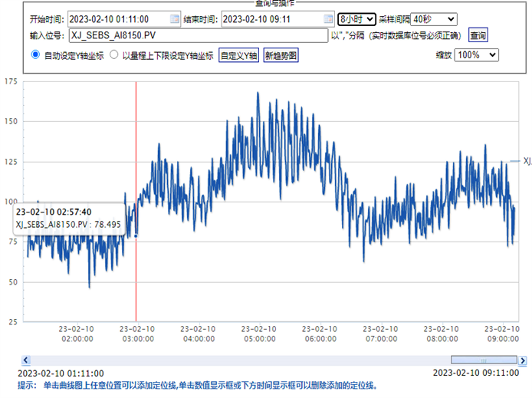Select auto-set Y axis (自动设定Y轴坐标) radio
This screenshot has height=398, width=532.
(35, 55)
